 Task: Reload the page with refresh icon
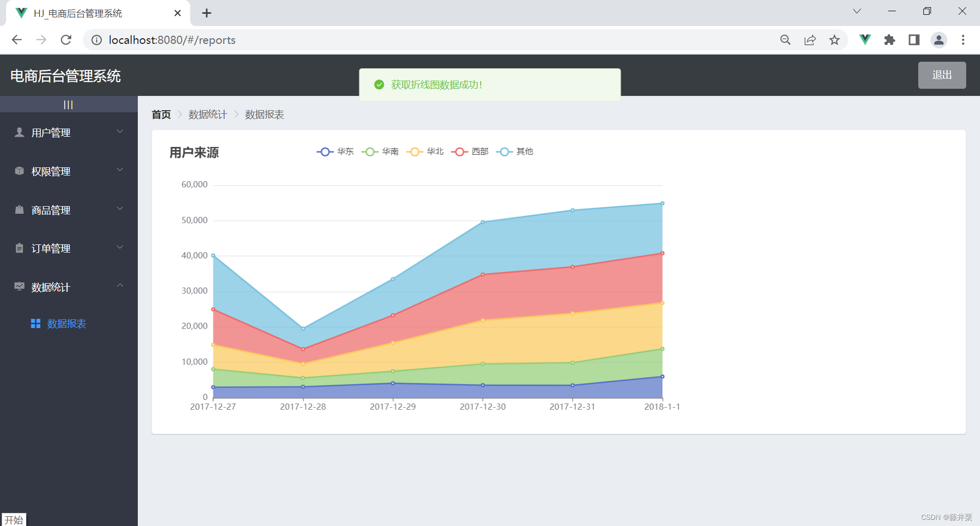66,40
